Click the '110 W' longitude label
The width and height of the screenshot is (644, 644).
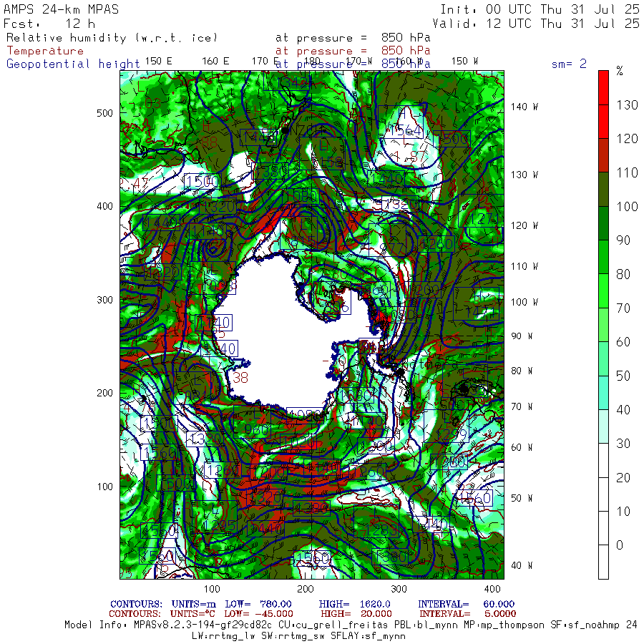tap(524, 267)
